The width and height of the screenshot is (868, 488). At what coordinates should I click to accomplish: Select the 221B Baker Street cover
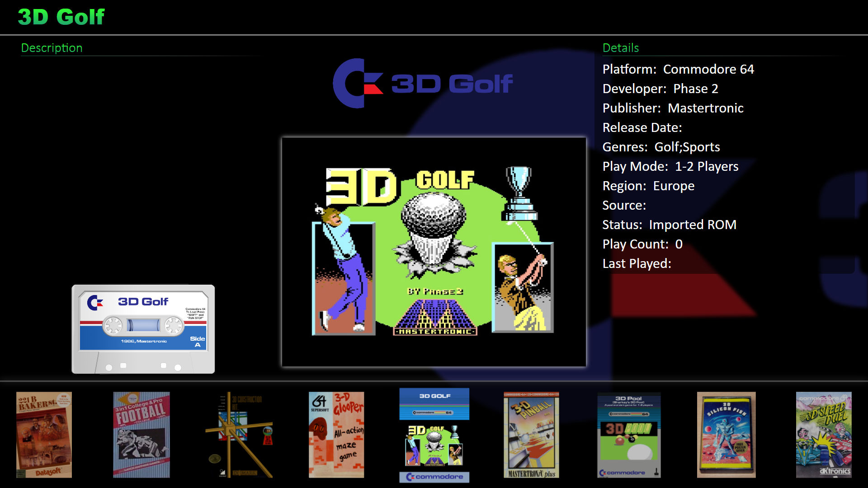[44, 435]
